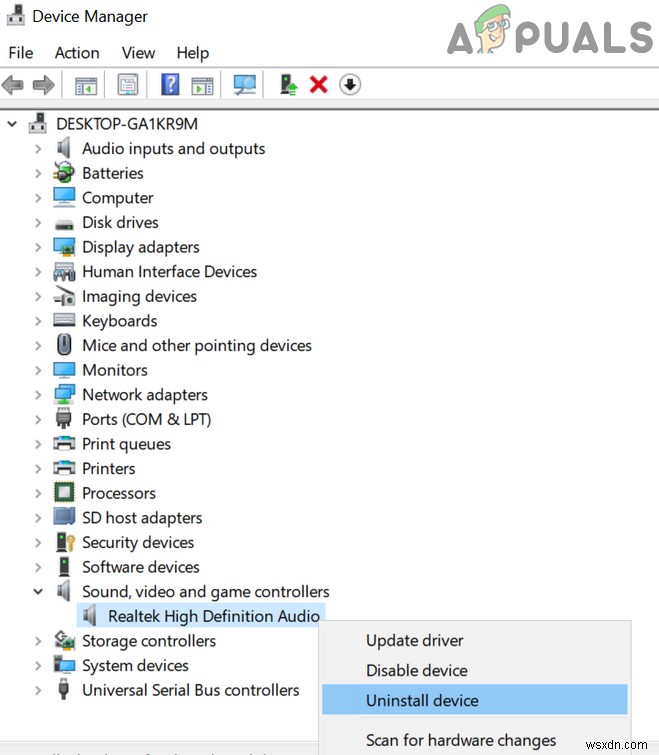Image resolution: width=659 pixels, height=755 pixels.
Task: Select the Processors chip icon
Action: [x=64, y=493]
